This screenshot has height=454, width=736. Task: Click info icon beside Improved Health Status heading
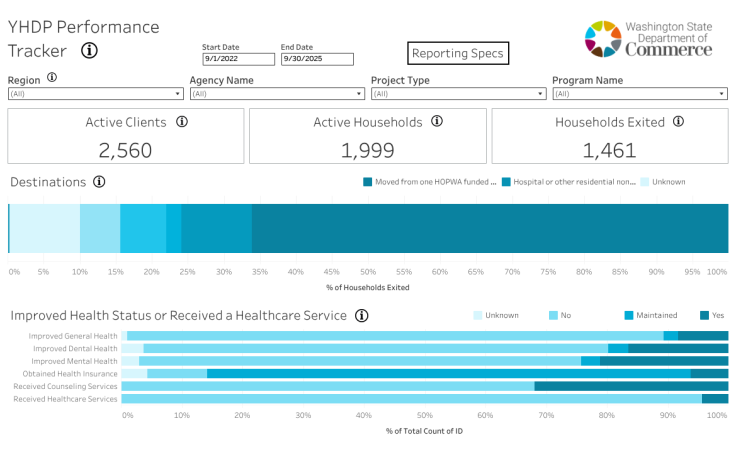click(x=361, y=315)
